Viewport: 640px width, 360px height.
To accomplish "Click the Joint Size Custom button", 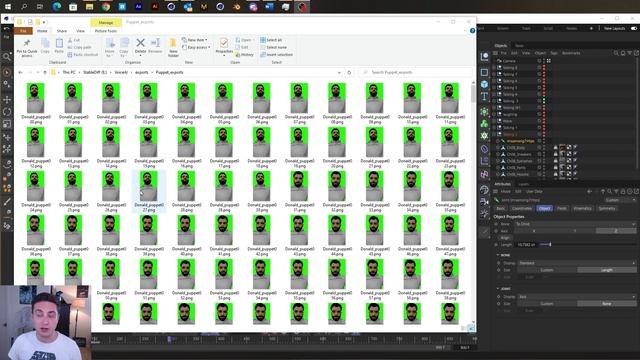I will (x=547, y=304).
